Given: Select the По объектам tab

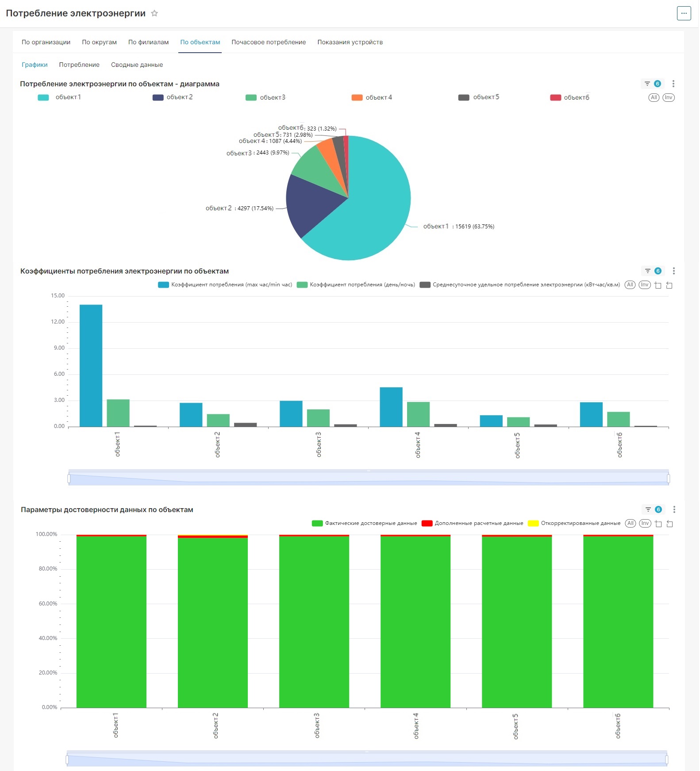Looking at the screenshot, I should [x=200, y=42].
